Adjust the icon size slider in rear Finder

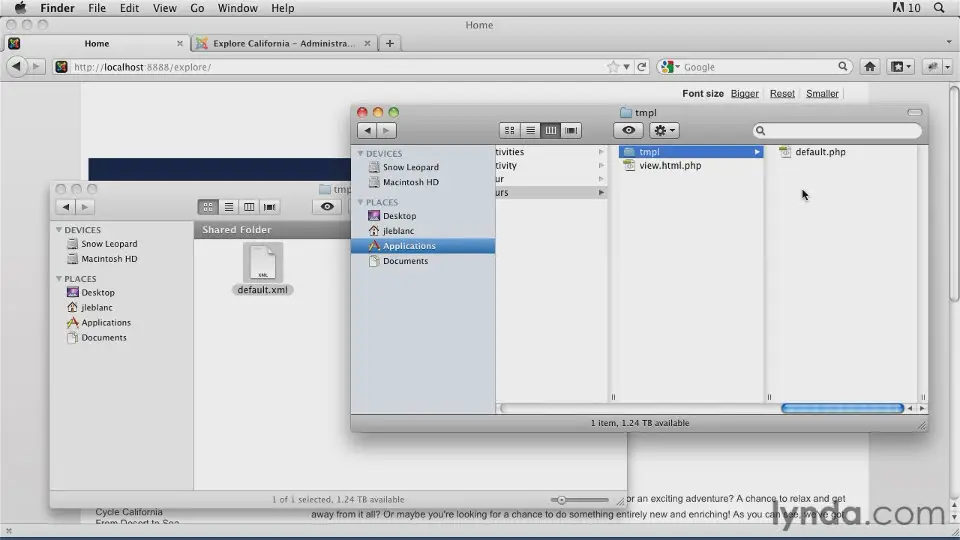click(x=561, y=500)
